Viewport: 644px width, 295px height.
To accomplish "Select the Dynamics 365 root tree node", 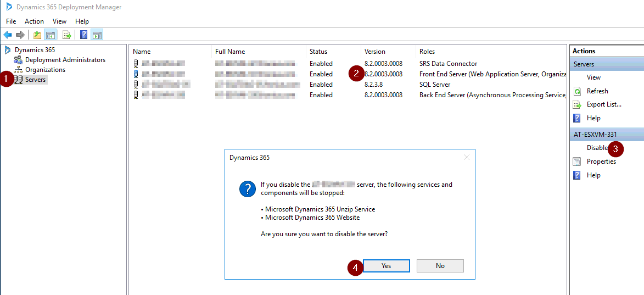I will pyautogui.click(x=35, y=50).
